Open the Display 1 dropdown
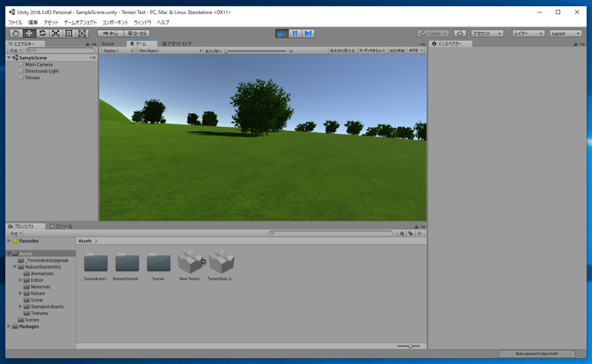The height and width of the screenshot is (364, 592). (x=118, y=50)
